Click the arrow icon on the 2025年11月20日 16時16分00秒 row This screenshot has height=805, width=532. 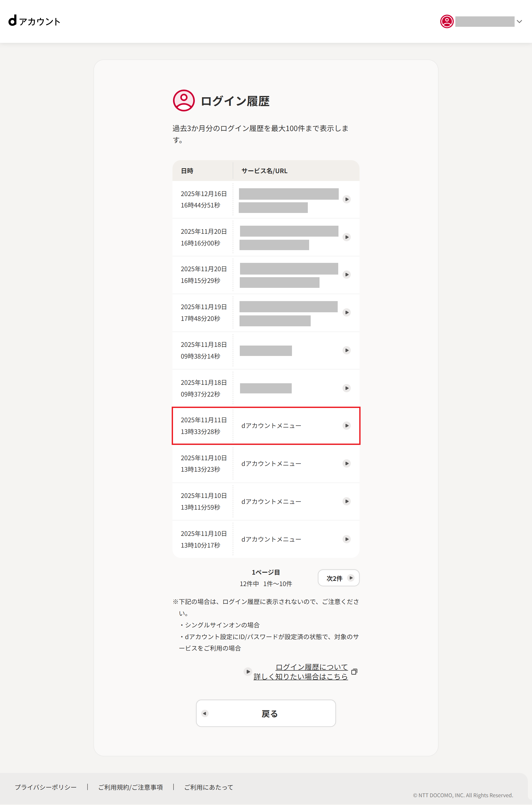click(347, 237)
